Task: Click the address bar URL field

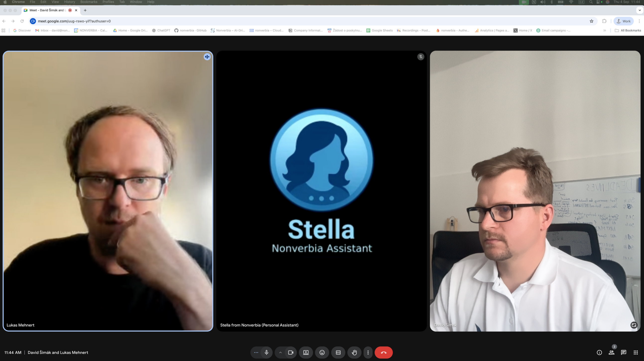Action: 100,21
